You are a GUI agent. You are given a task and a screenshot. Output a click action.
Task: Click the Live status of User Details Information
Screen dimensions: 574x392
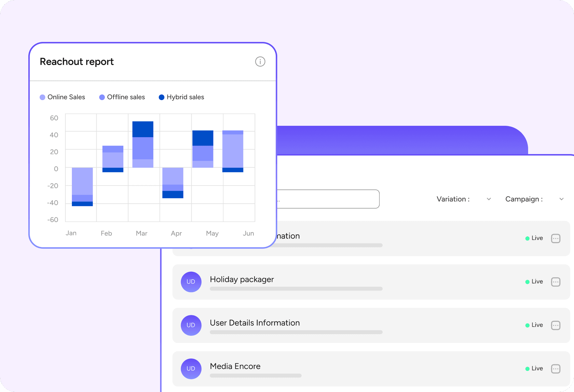point(534,325)
